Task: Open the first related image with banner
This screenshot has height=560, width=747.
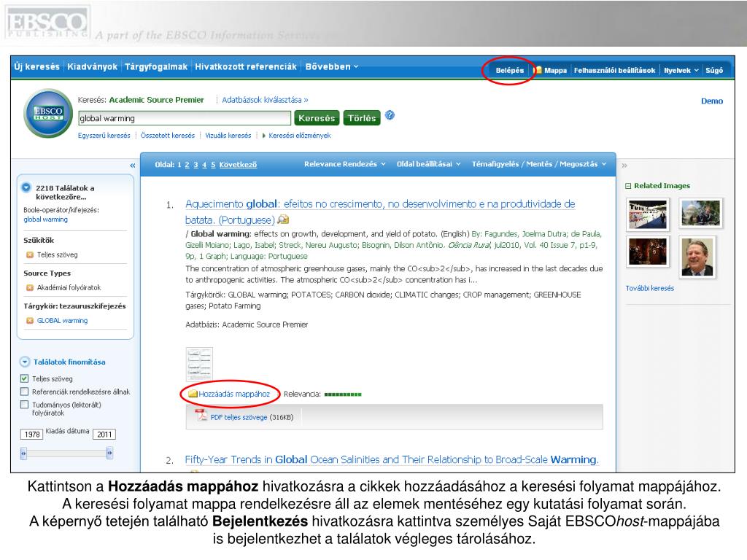Action: point(648,214)
